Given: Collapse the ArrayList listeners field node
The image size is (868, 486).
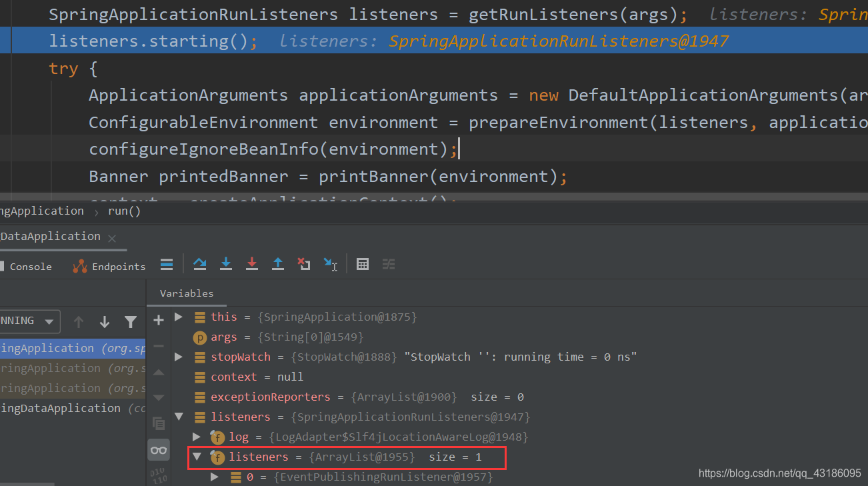Looking at the screenshot, I should (x=197, y=457).
